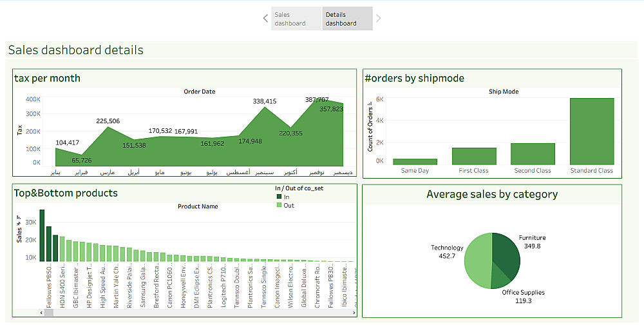Select the First Class bar

[474, 156]
